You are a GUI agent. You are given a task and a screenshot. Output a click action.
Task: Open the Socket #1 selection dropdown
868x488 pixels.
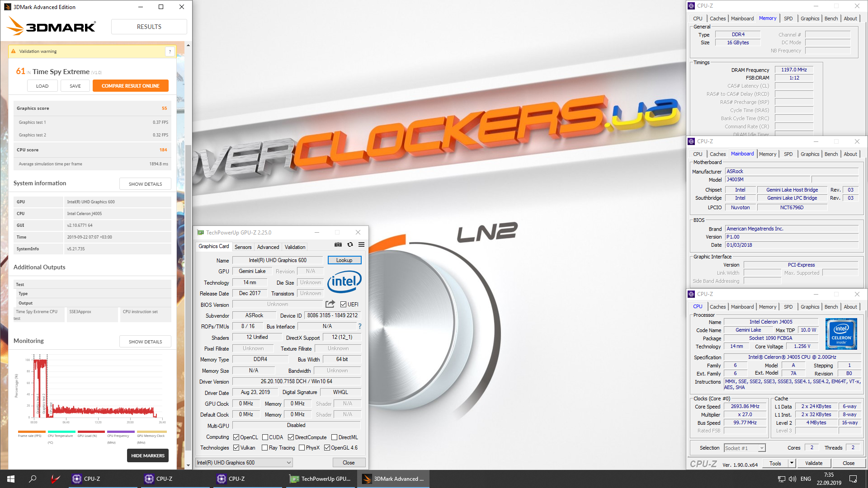click(x=745, y=448)
